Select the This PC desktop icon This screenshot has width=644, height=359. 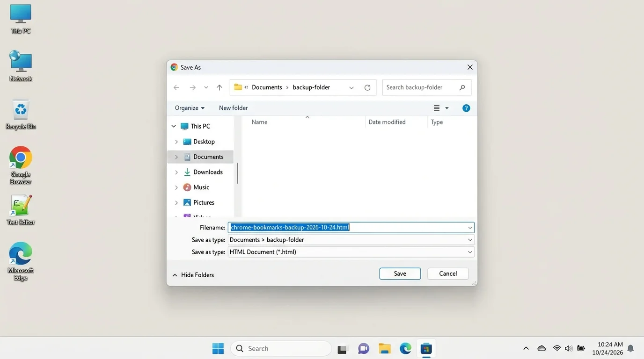[21, 19]
